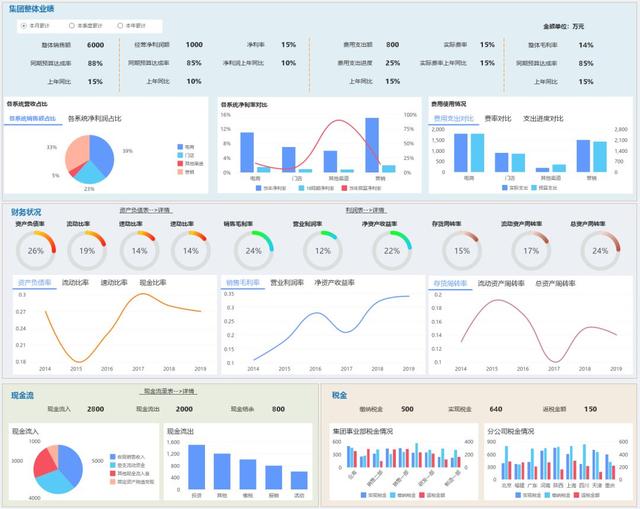Viewport: 640px width, 509px height.
Task: Click the 资产负债率 26% gauge ring
Action: tap(36, 250)
